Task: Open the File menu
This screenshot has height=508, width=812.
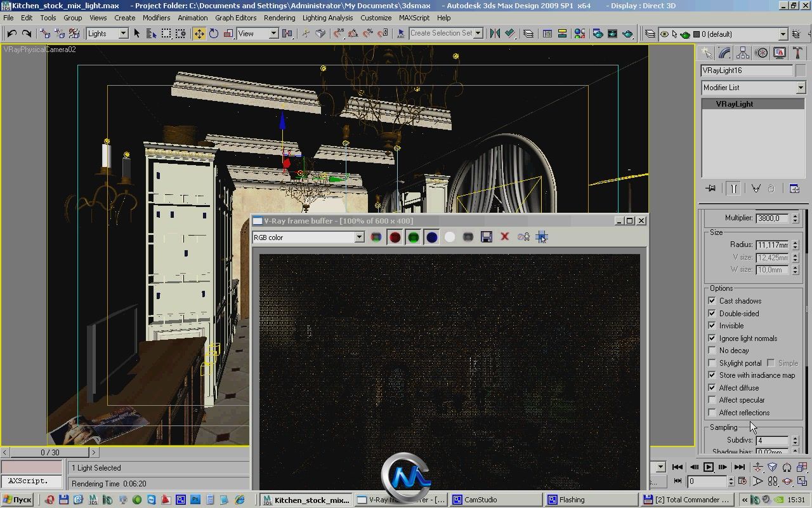Action: click(x=8, y=18)
